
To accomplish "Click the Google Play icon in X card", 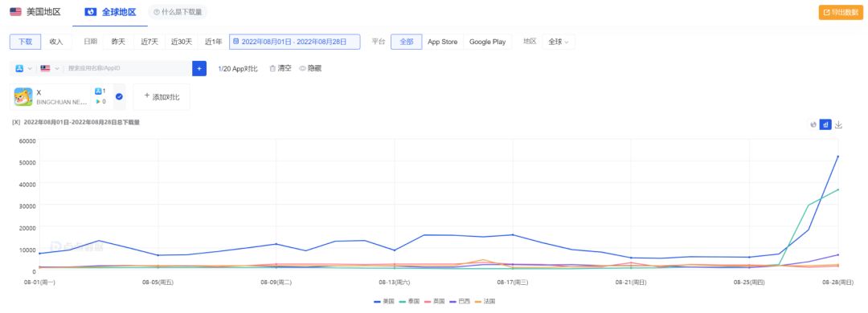I will (x=98, y=102).
